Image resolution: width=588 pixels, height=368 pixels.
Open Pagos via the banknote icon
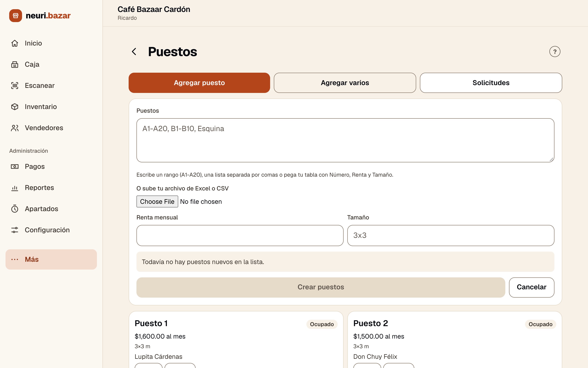tap(14, 167)
